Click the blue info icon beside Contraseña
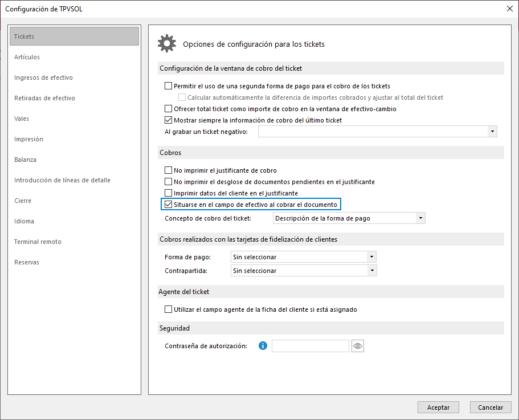The image size is (519, 420). [x=263, y=346]
